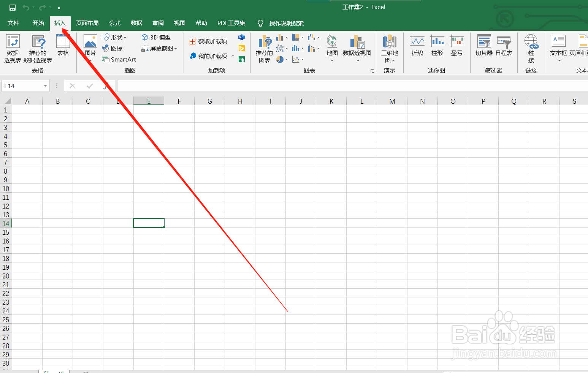
Task: Open Recommended PivotTables (推荐的数据透视表)
Action: pyautogui.click(x=38, y=49)
